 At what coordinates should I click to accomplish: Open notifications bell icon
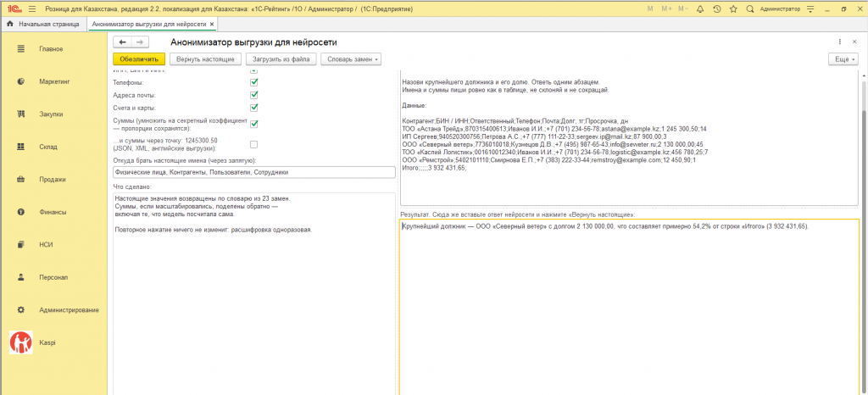coord(700,9)
